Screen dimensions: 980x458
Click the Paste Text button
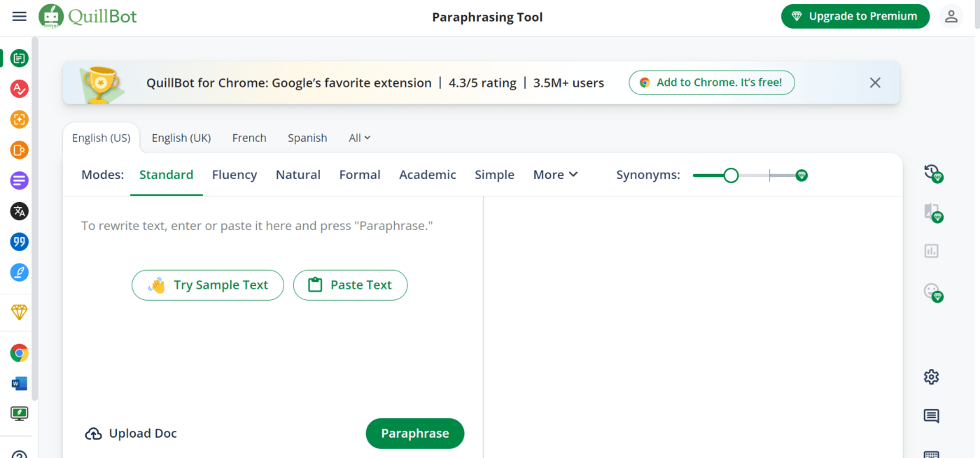coord(350,285)
